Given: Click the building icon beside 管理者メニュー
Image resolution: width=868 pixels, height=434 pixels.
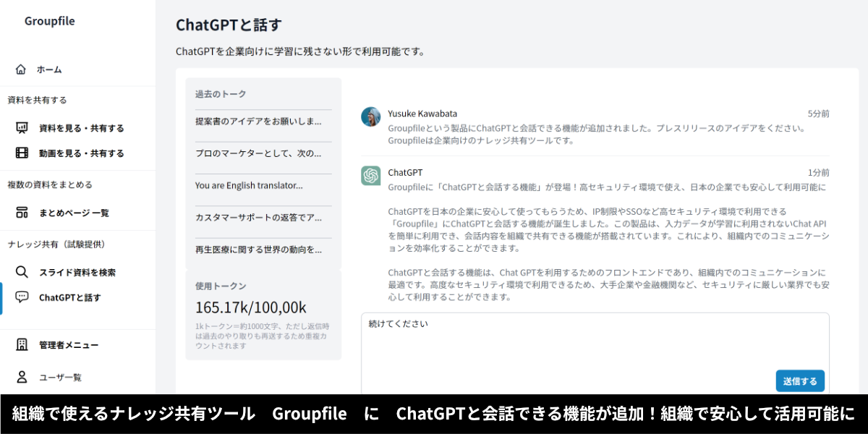Looking at the screenshot, I should pos(22,345).
